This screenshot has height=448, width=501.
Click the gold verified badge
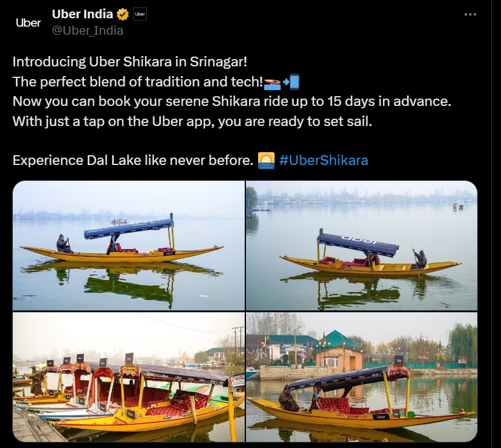123,15
